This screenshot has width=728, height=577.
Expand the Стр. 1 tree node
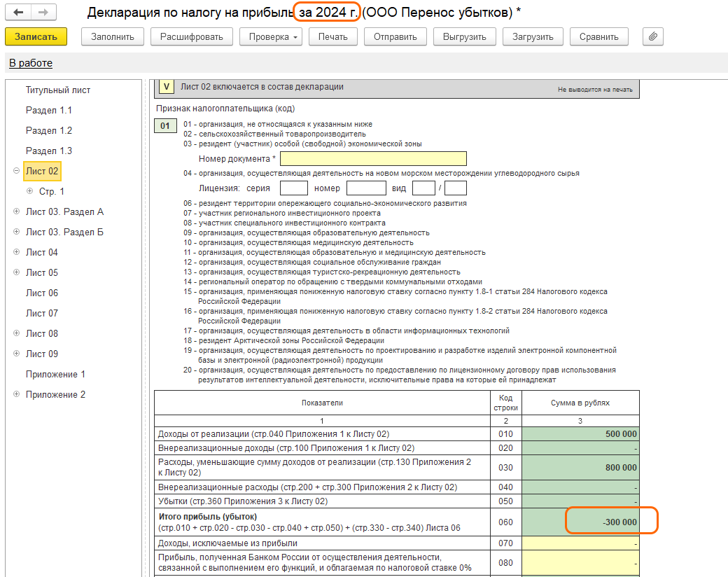(29, 191)
